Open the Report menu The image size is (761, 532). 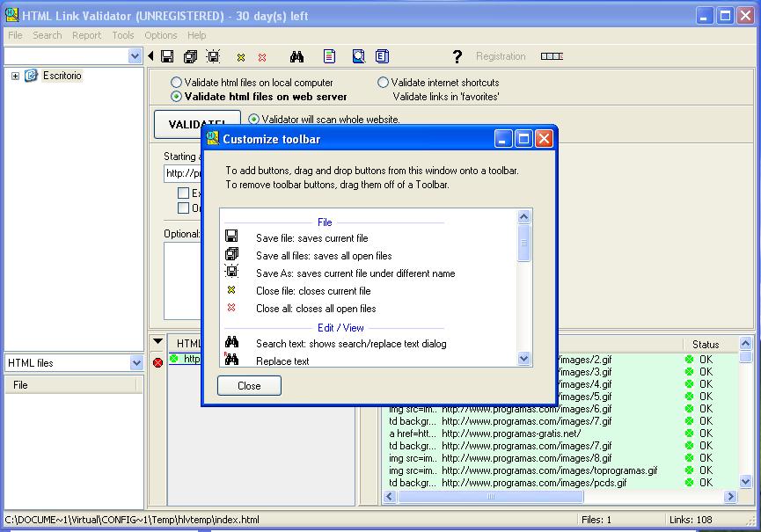click(86, 35)
